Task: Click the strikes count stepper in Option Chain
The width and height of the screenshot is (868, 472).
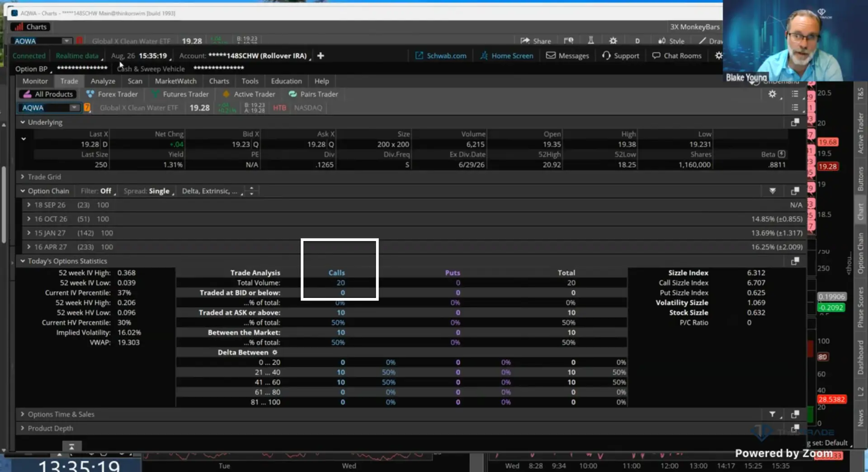Action: click(252, 191)
